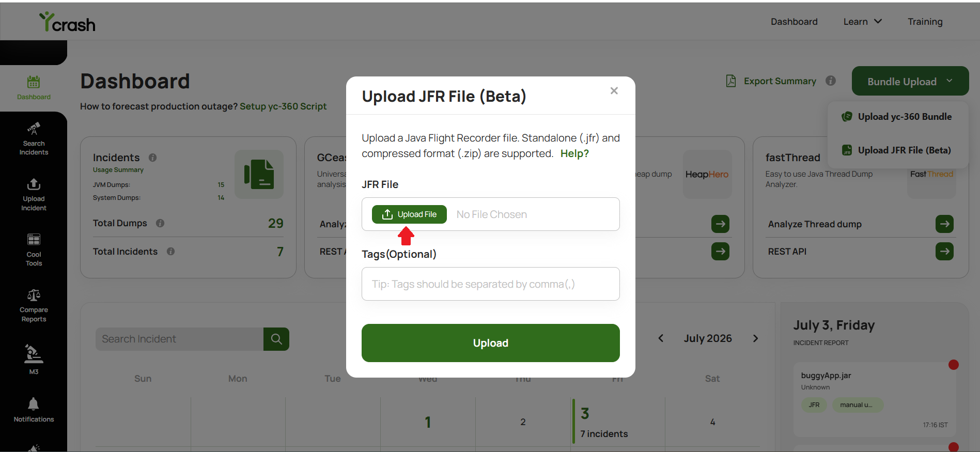Open the Dashboard sidebar icon
This screenshot has width=980, height=452.
coord(34,88)
